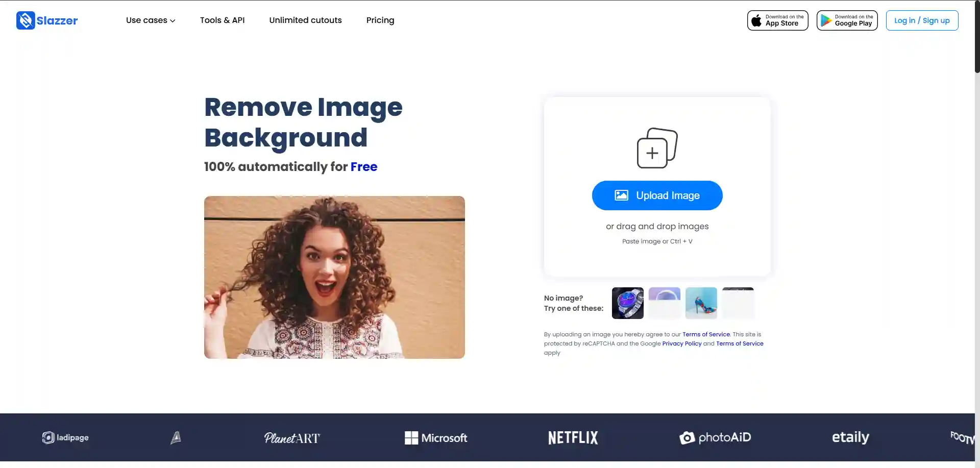Select the watch sample image thumbnail
The image size is (980, 468).
[x=627, y=303]
